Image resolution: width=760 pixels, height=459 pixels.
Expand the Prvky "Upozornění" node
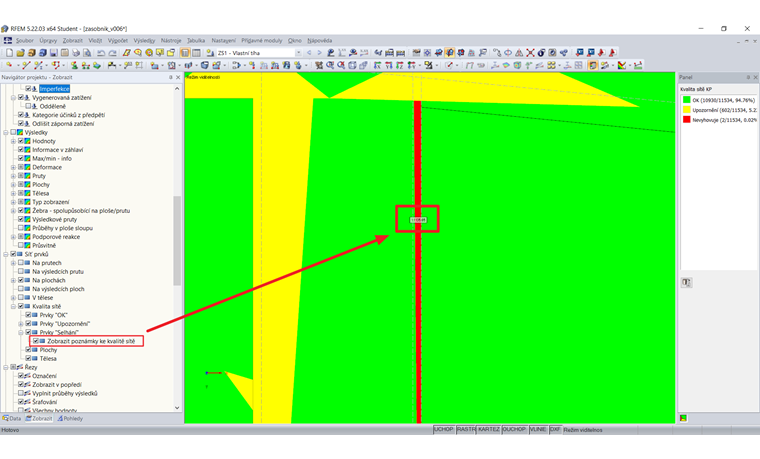[x=21, y=324]
